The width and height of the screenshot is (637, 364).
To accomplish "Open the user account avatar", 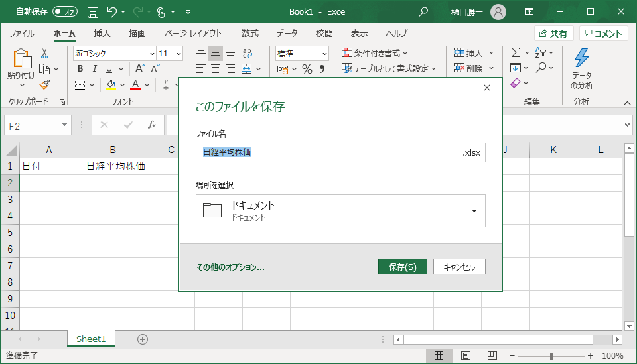I will (498, 12).
